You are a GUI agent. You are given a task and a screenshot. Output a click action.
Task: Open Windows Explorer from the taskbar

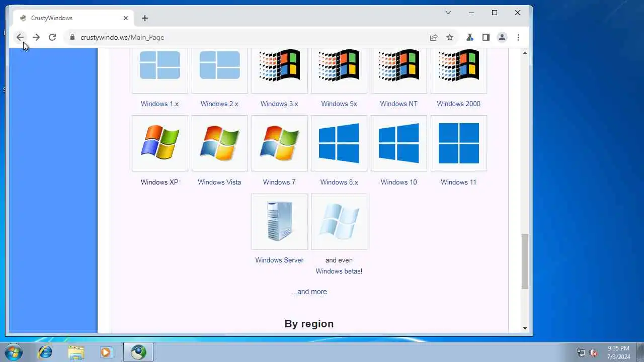[x=76, y=352]
